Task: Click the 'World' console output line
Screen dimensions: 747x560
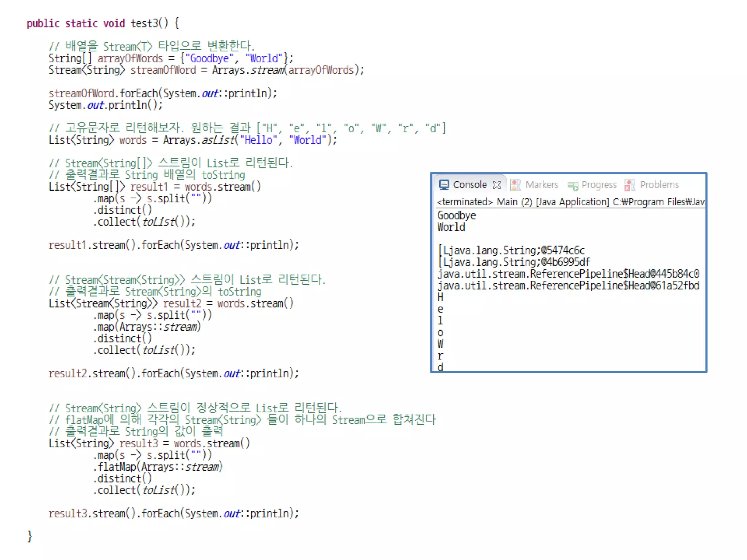Action: pos(451,227)
